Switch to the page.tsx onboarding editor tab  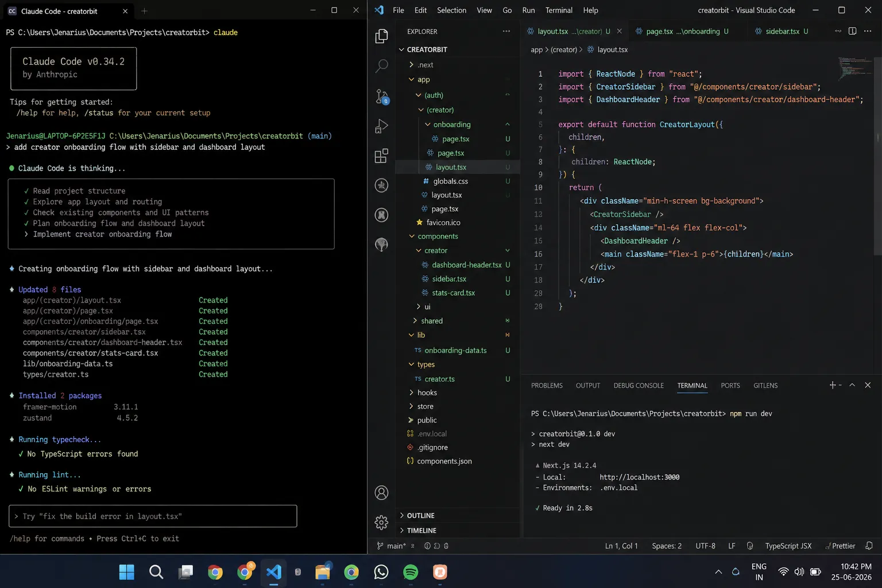[682, 32]
